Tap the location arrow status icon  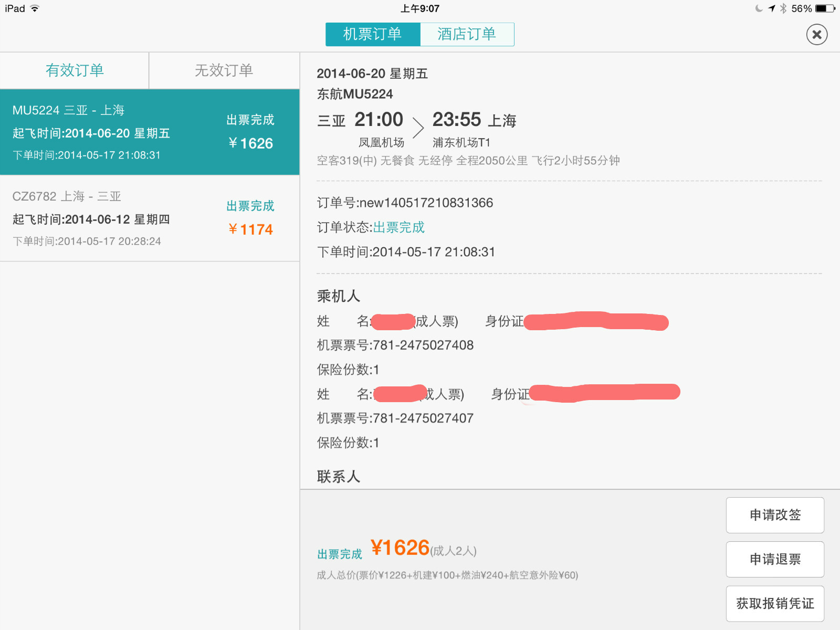(x=771, y=8)
